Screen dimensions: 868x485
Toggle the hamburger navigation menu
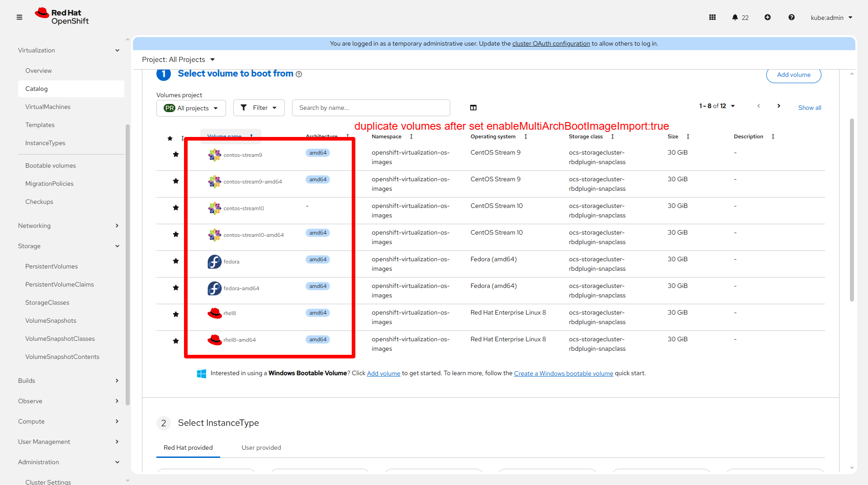[x=19, y=17]
